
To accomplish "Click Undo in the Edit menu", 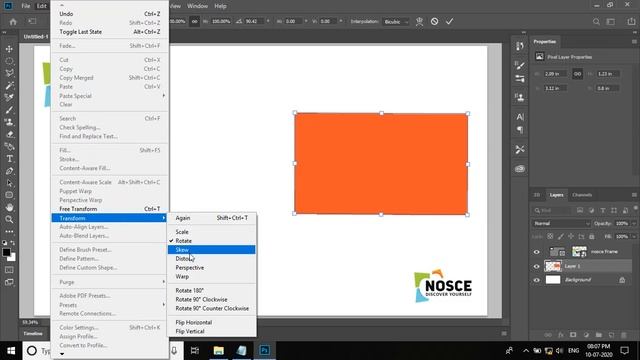I will tap(109, 14).
